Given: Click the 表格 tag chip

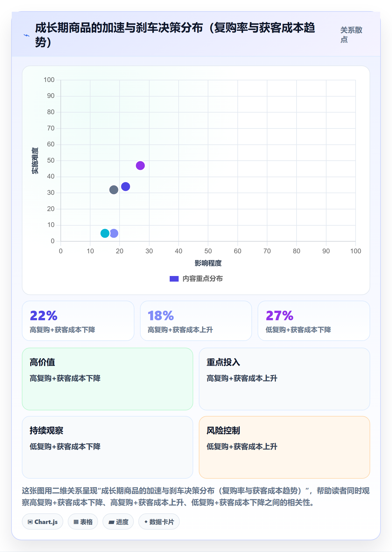Looking at the screenshot, I should (83, 522).
